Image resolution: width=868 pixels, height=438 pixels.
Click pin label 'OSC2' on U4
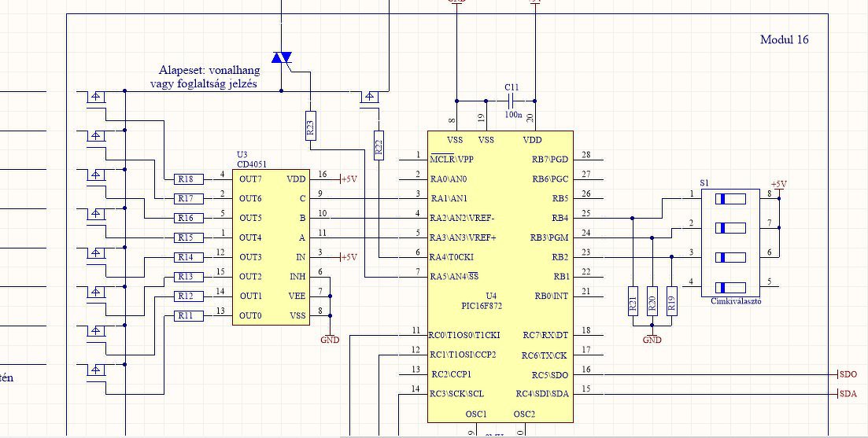click(524, 414)
